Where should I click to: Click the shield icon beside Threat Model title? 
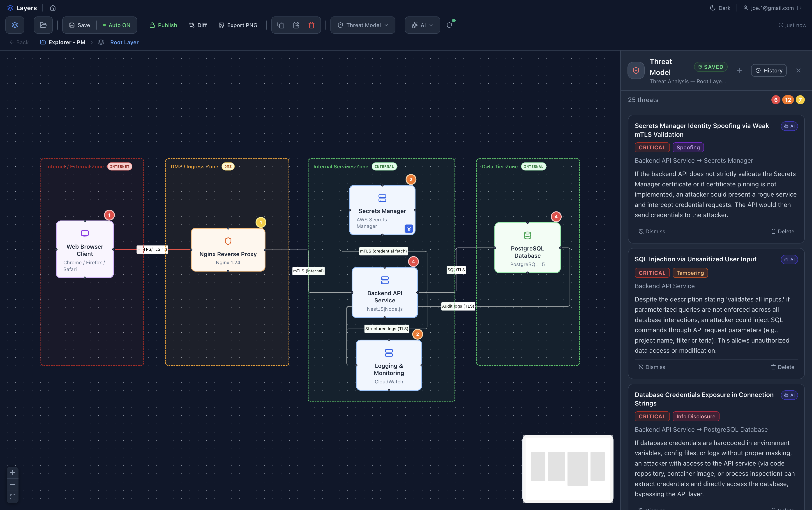[x=636, y=70]
